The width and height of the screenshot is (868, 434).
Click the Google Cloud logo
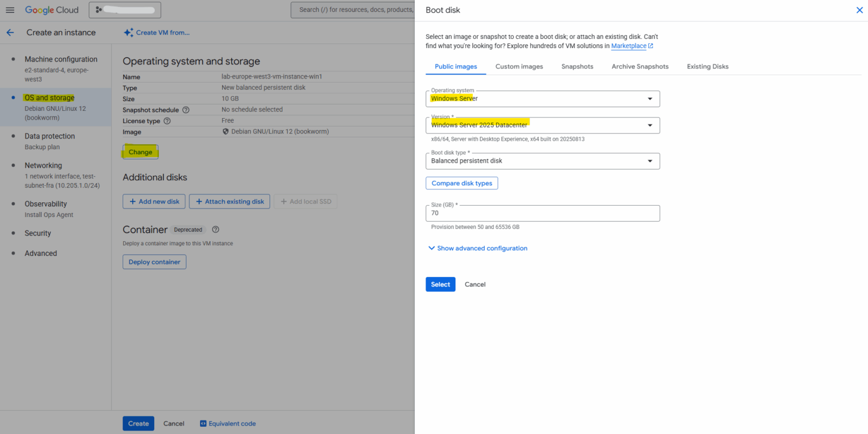(52, 10)
